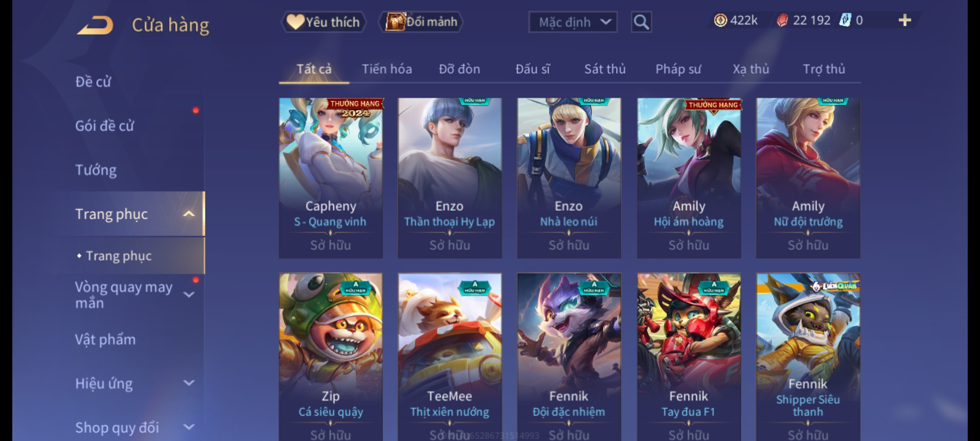Select Capheny S - Quang vinh skin card

pos(331,178)
